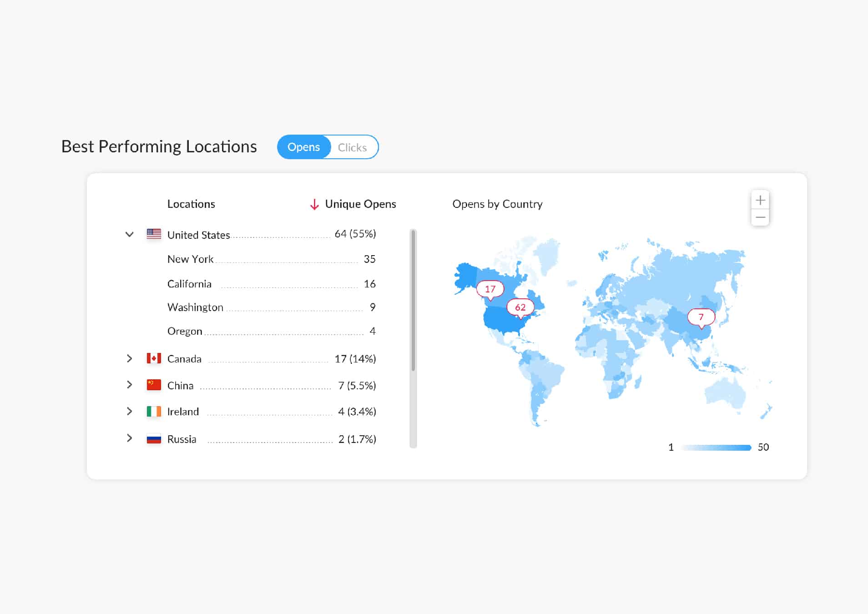Click the 7 (5.5%) value
Image resolution: width=868 pixels, height=614 pixels.
click(x=357, y=386)
